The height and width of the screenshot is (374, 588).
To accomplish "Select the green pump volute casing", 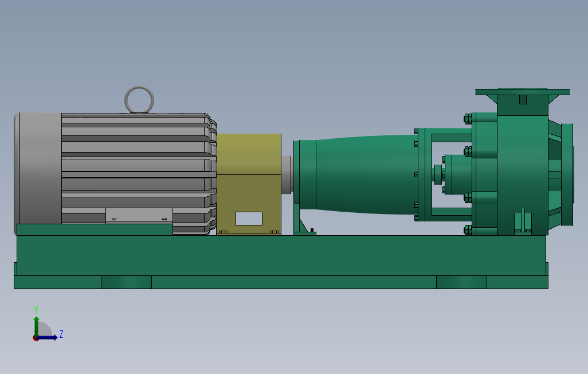I will tap(523, 175).
